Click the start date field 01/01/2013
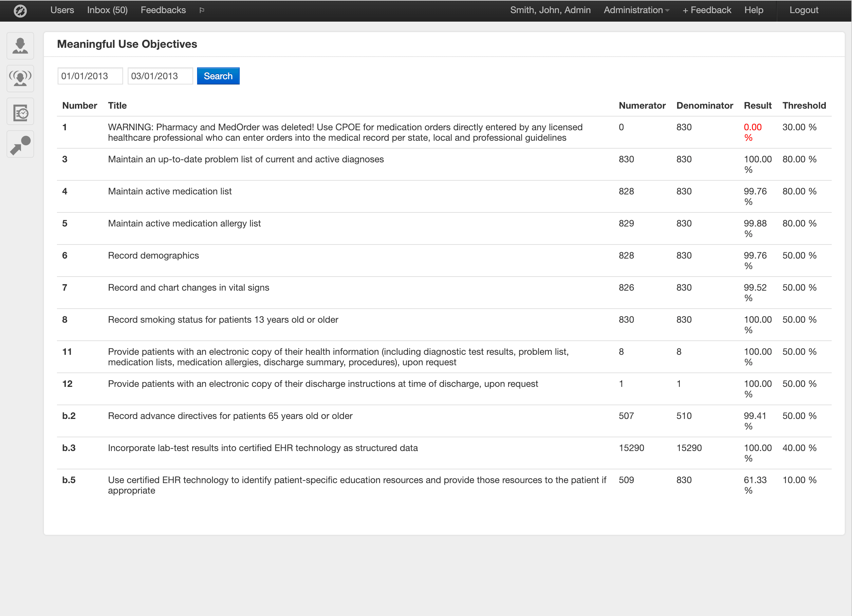Viewport: 852px width, 616px height. click(90, 76)
